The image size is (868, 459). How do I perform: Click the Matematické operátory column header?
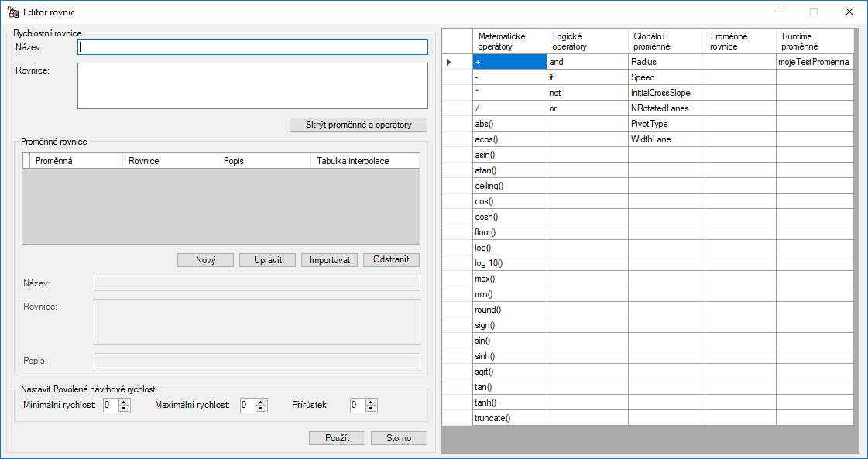(509, 42)
